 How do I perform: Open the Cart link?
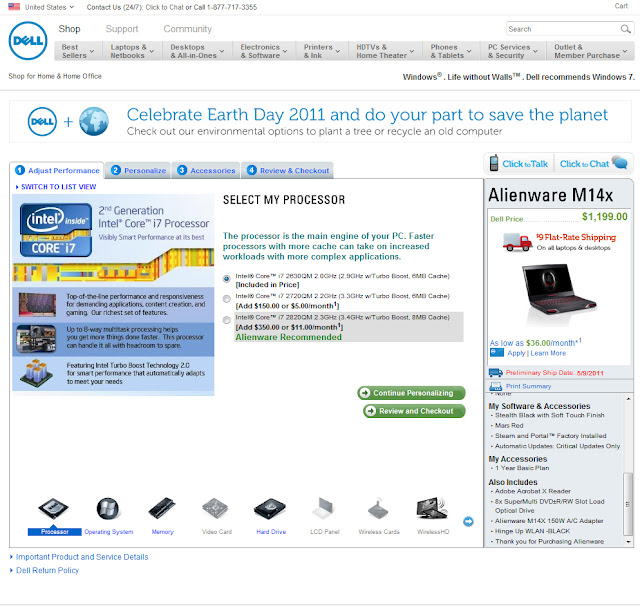[x=621, y=6]
